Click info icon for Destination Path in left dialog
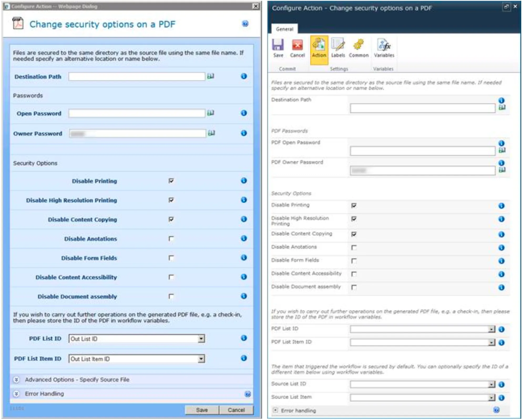The height and width of the screenshot is (420, 522). point(244,76)
